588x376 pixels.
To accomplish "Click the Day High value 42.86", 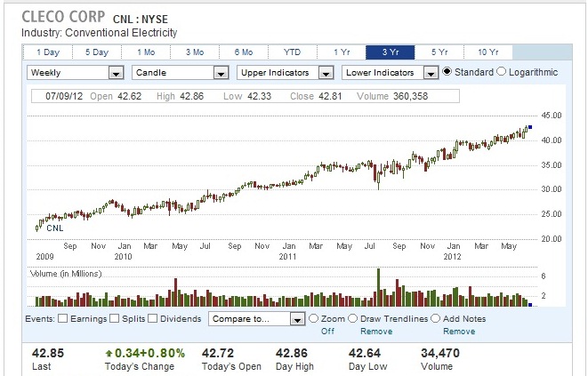I will [292, 353].
